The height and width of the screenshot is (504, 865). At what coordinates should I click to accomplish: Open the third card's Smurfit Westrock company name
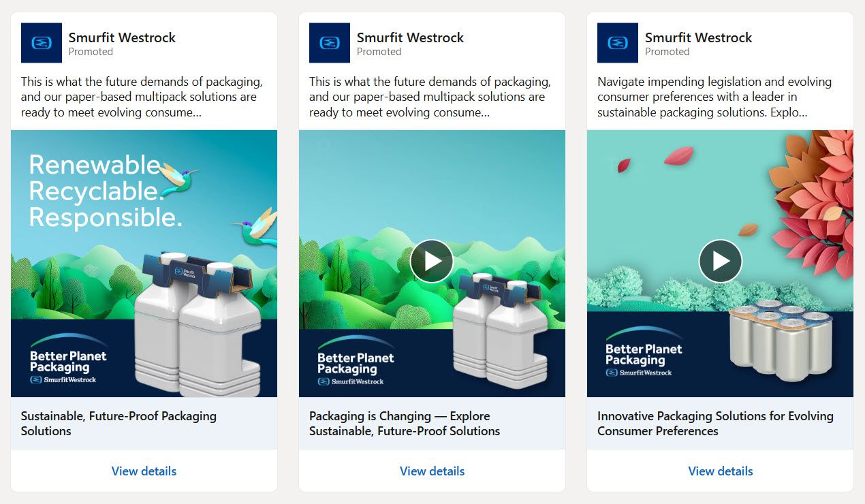click(699, 37)
